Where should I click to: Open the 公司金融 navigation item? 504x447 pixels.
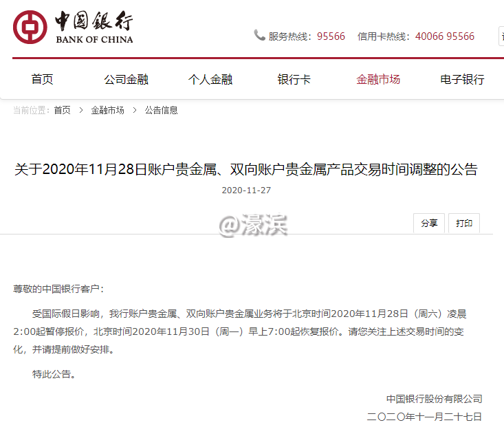(x=126, y=79)
